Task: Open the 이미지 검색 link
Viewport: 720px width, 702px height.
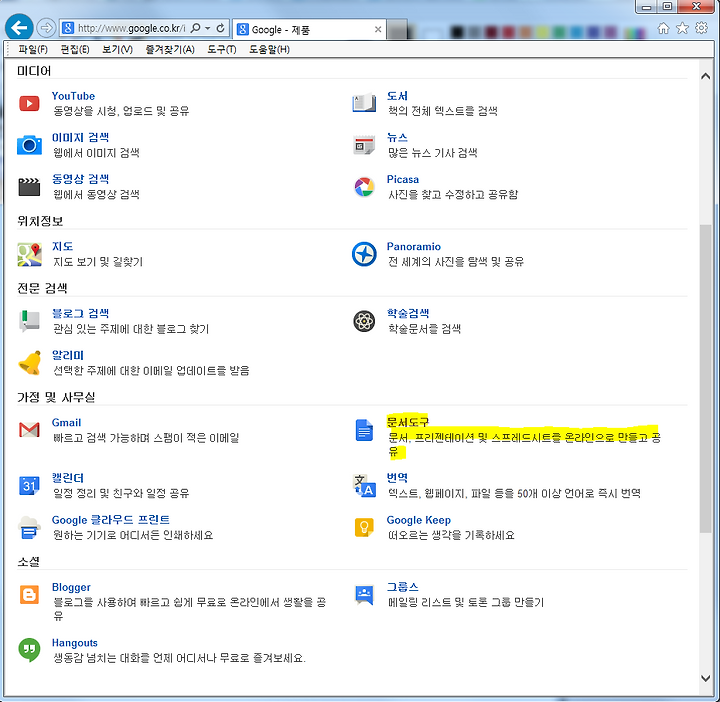Action: (80, 137)
